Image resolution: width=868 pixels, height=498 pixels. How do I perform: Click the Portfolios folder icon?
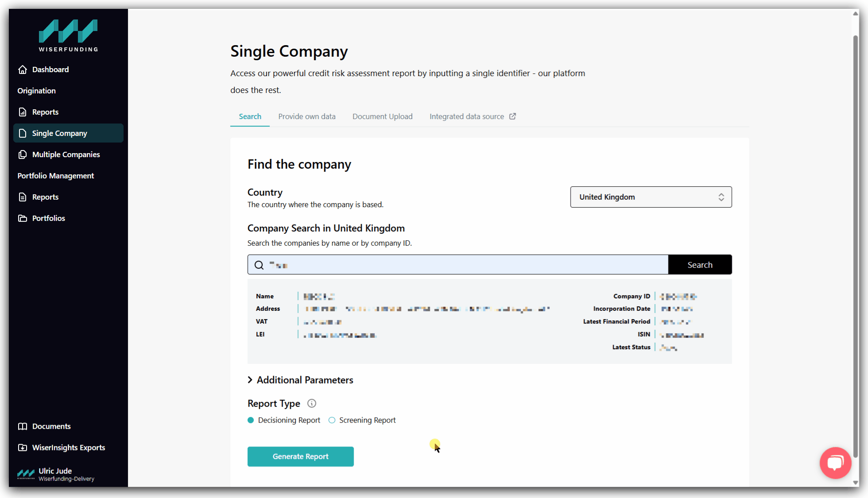coord(23,218)
